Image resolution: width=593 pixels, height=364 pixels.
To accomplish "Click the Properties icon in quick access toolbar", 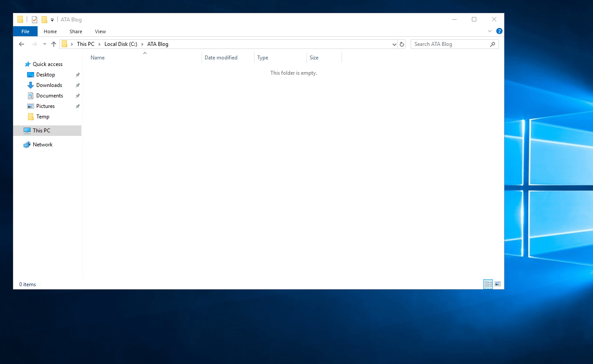I will pos(34,19).
